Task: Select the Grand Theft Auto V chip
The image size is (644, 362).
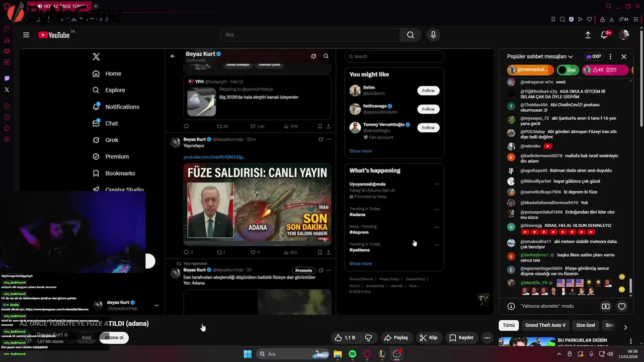Action: tap(545, 325)
